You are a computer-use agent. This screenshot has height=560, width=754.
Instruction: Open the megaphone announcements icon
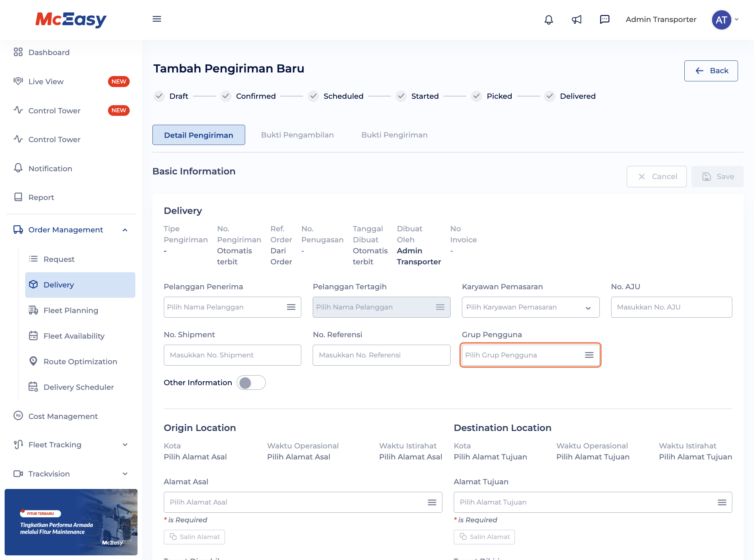coord(576,20)
